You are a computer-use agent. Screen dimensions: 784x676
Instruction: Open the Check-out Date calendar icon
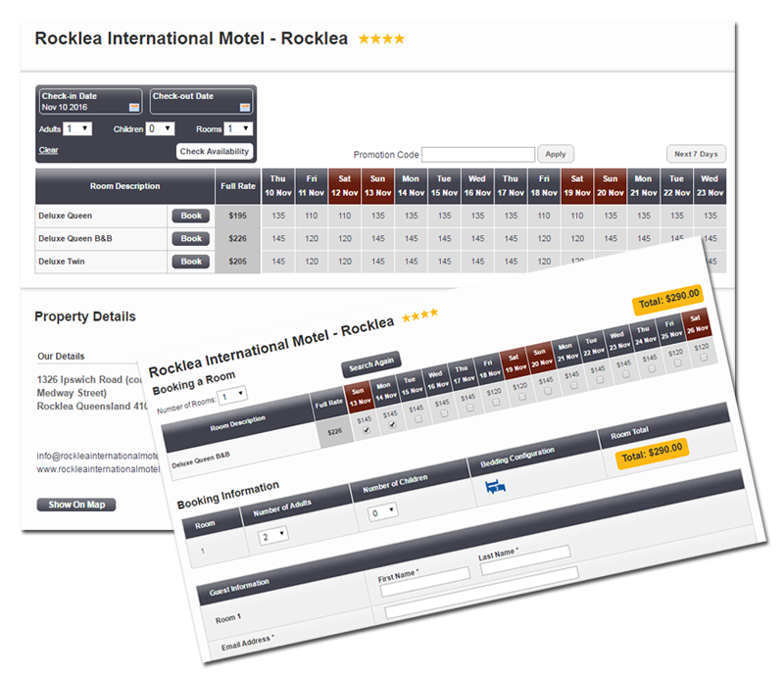click(x=244, y=107)
